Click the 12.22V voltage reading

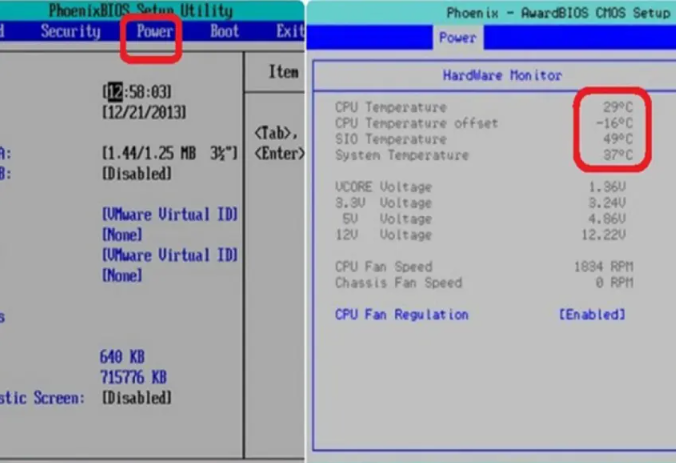coord(604,235)
